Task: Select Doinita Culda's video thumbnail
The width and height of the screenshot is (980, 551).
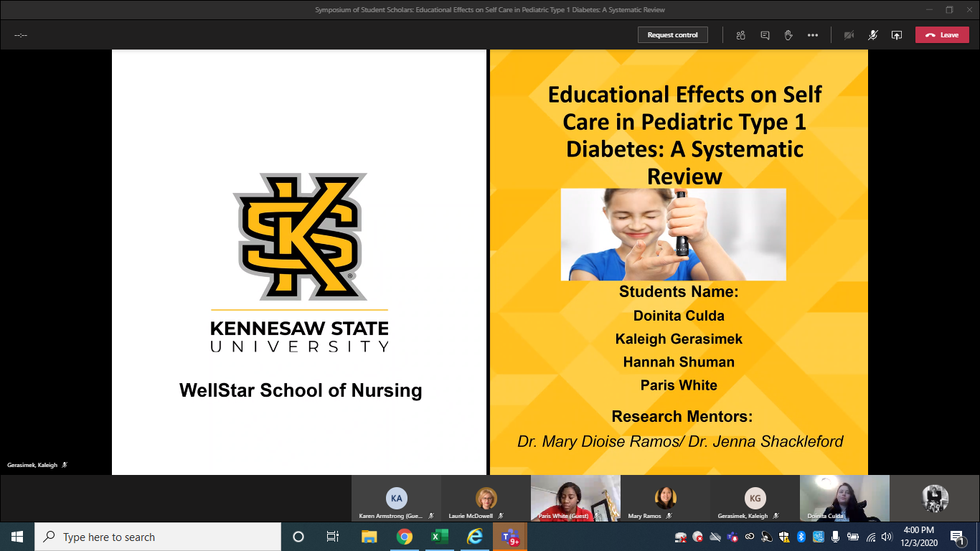Action: 844,496
